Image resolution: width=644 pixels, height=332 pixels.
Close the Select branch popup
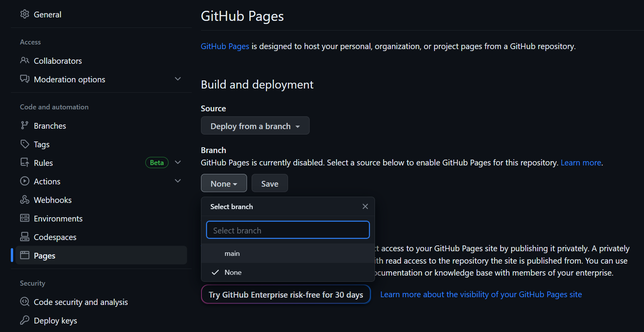pos(365,206)
